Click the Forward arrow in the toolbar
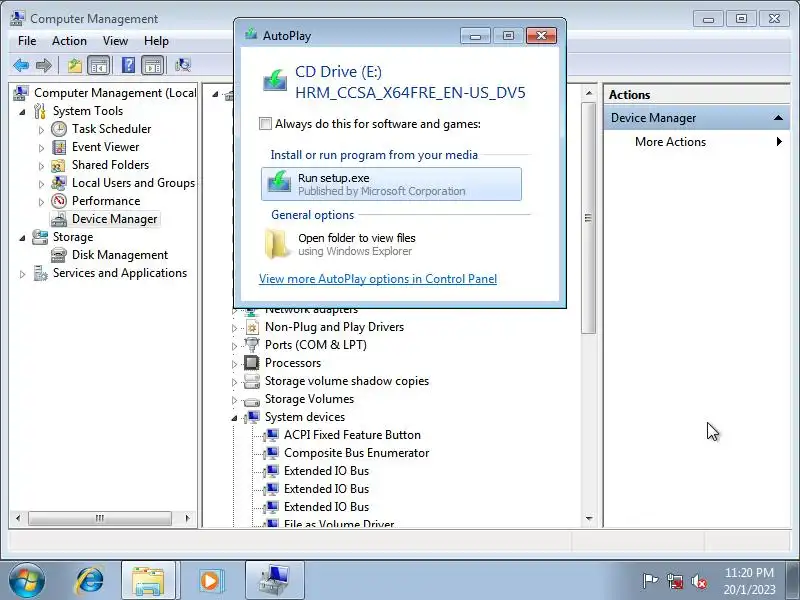This screenshot has height=600, width=800. click(x=44, y=65)
